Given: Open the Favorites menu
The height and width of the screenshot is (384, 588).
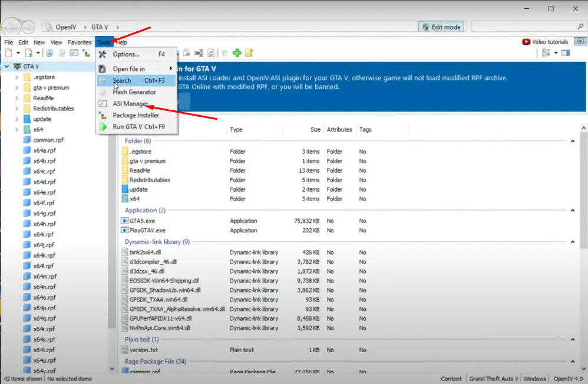Looking at the screenshot, I should coord(80,42).
